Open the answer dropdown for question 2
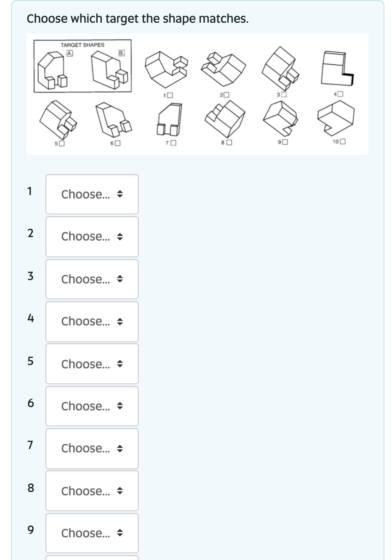The width and height of the screenshot is (392, 560). 92,237
